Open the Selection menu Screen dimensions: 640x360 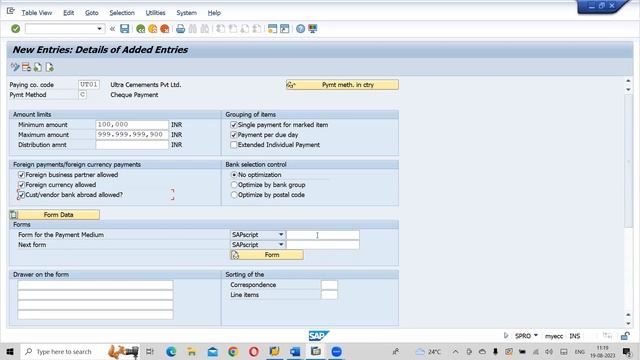122,13
